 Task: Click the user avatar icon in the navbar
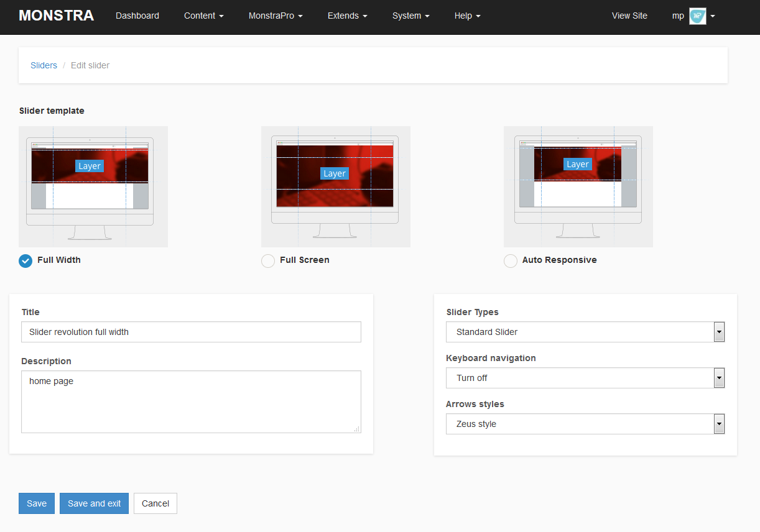(698, 16)
